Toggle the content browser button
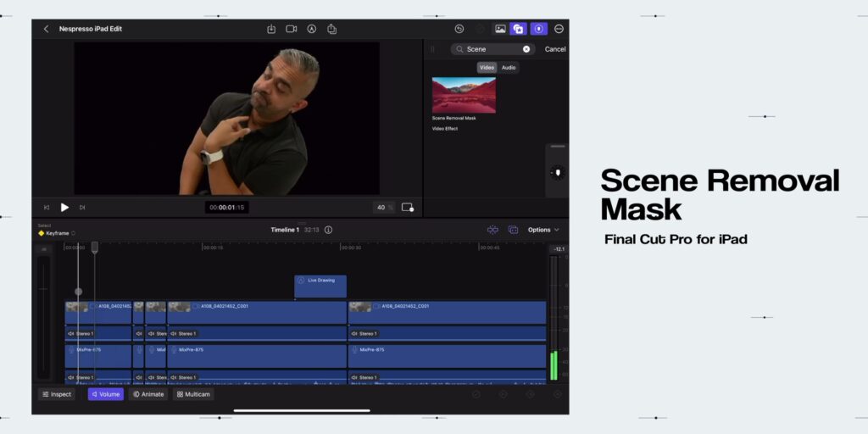Image resolution: width=868 pixels, height=434 pixels. tap(519, 29)
